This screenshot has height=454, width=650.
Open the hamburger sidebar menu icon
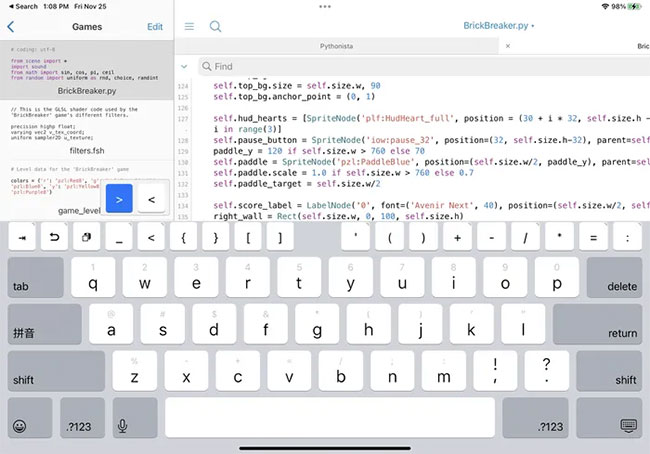tap(189, 27)
